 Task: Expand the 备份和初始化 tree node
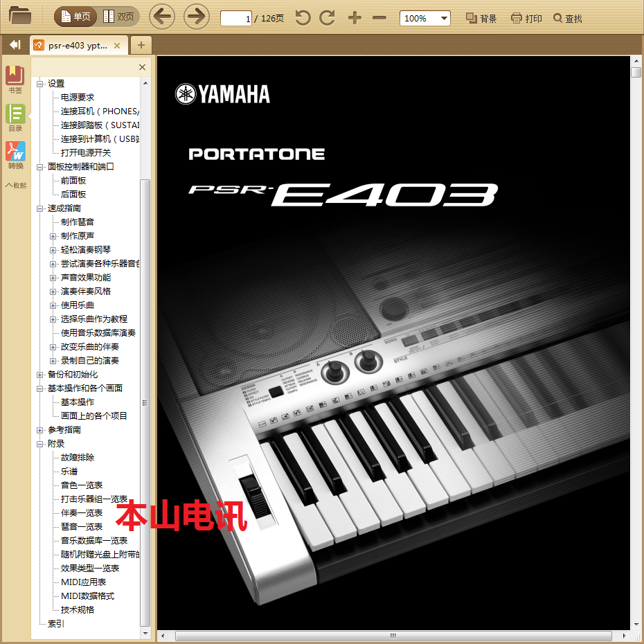(40, 375)
